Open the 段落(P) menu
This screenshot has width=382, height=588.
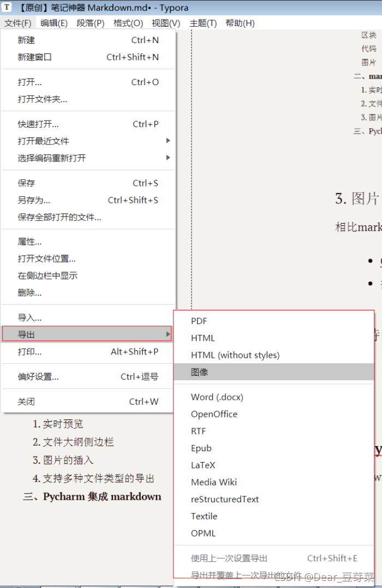91,23
